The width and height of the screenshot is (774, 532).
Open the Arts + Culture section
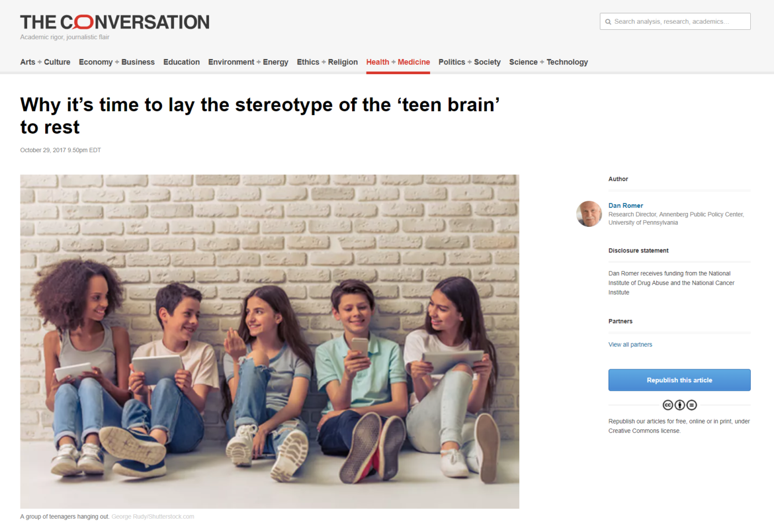click(x=45, y=62)
